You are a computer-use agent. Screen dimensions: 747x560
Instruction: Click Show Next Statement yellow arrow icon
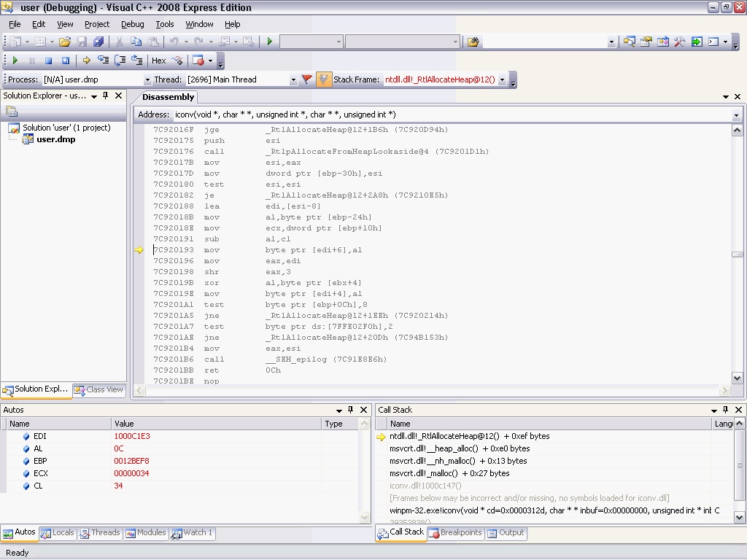(86, 61)
